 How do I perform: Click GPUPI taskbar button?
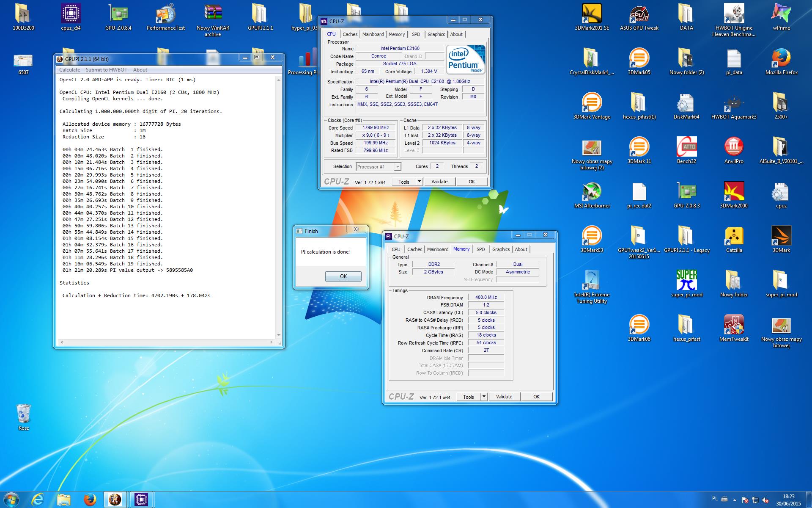tap(115, 500)
